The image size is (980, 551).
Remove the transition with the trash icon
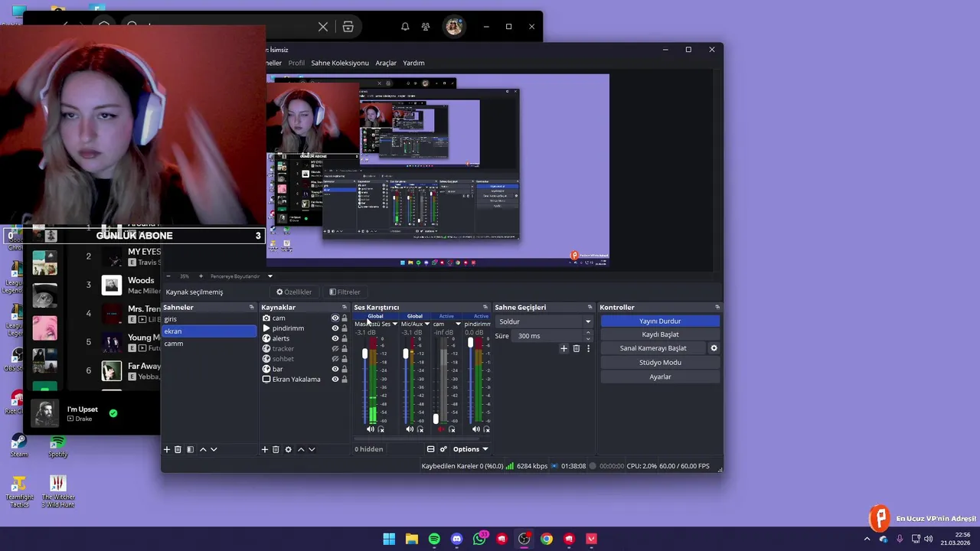point(577,348)
